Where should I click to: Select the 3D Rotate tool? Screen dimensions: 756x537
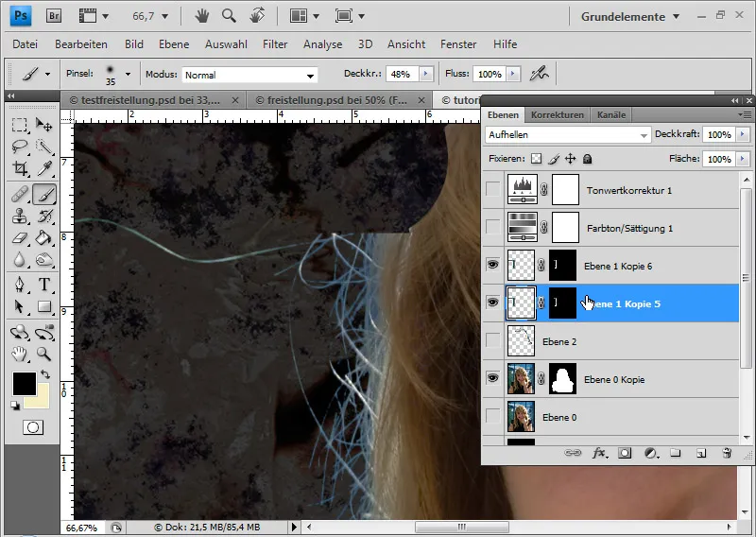pos(19,332)
